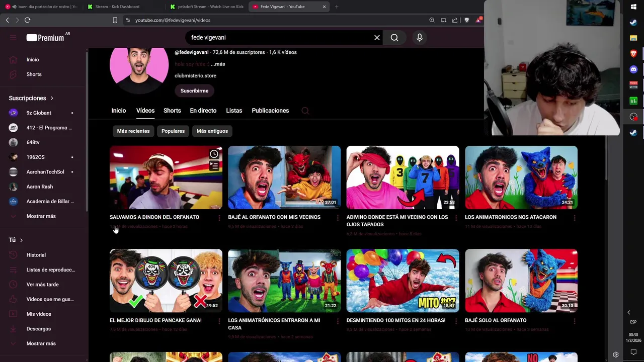Open the Publicaciones channel tab
Image resolution: width=644 pixels, height=362 pixels.
270,111
